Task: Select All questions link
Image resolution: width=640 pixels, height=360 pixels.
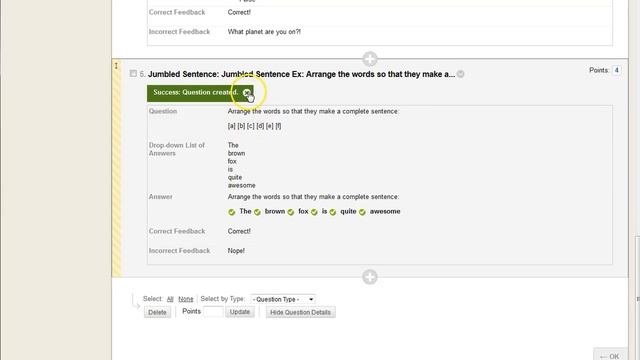Action: click(x=170, y=299)
